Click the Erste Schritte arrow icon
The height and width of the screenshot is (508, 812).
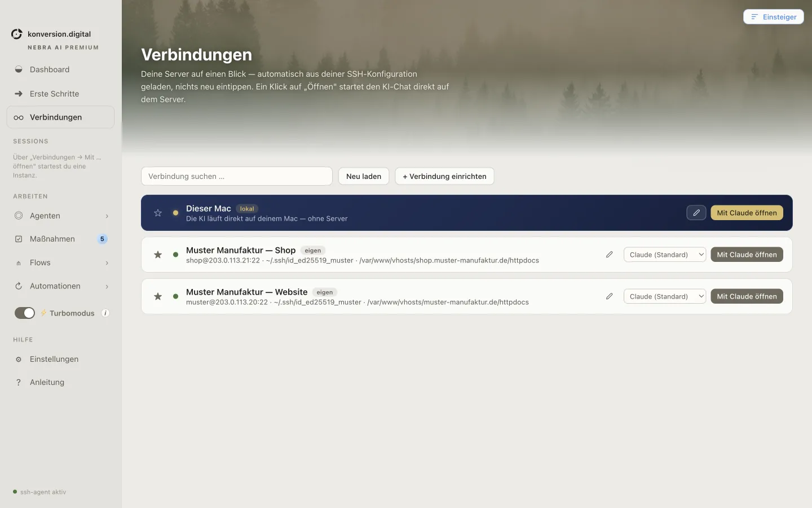pos(19,94)
